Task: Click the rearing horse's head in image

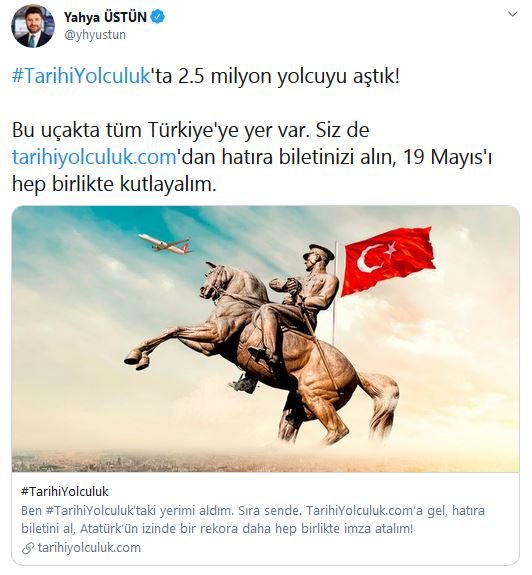Action: click(x=217, y=279)
